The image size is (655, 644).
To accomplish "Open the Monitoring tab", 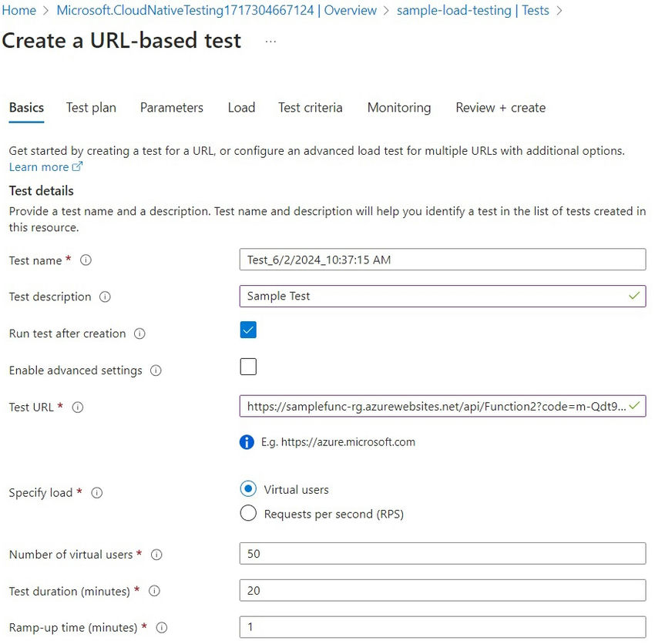I will [398, 108].
